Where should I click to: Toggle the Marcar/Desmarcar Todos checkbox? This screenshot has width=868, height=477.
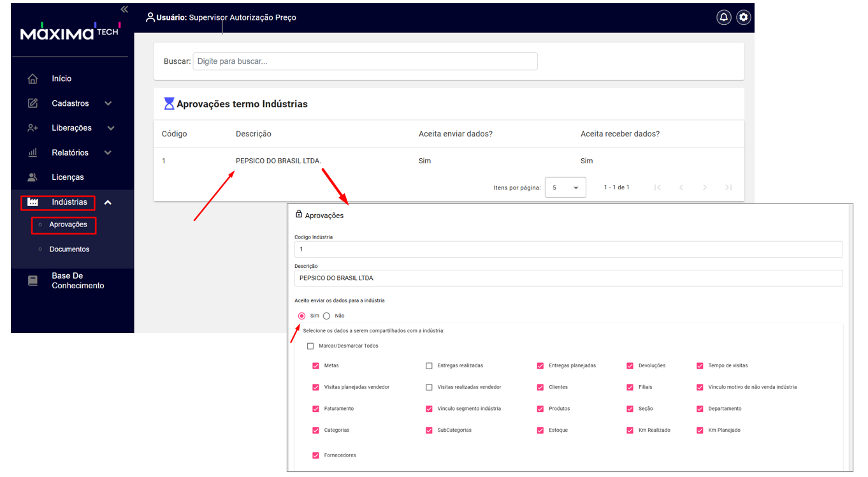point(310,346)
